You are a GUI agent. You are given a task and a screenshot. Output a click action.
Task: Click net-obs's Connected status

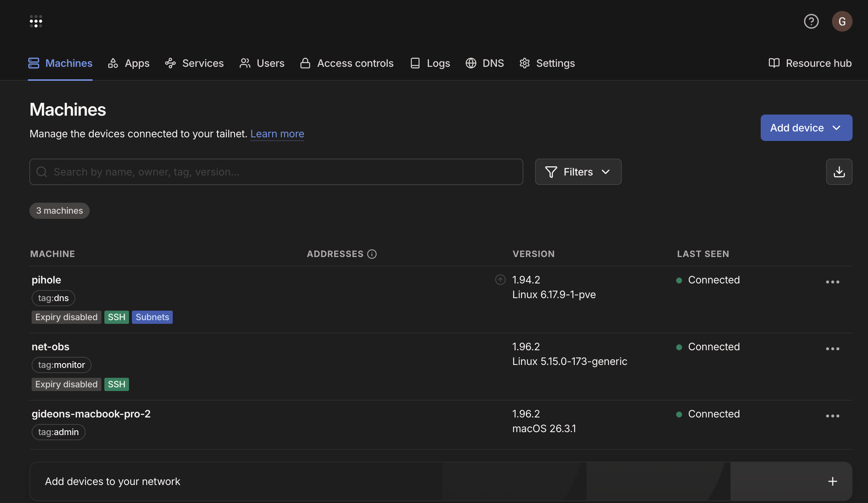pyautogui.click(x=708, y=347)
